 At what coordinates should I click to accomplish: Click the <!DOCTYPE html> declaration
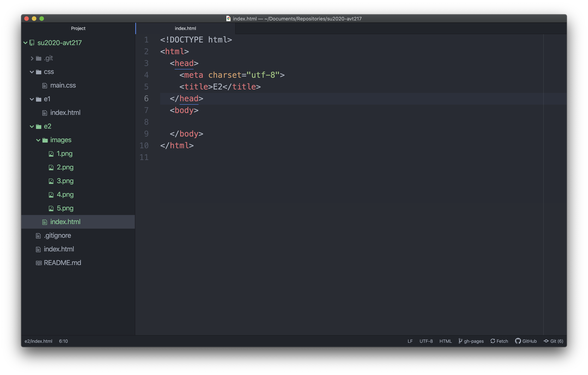pos(196,40)
